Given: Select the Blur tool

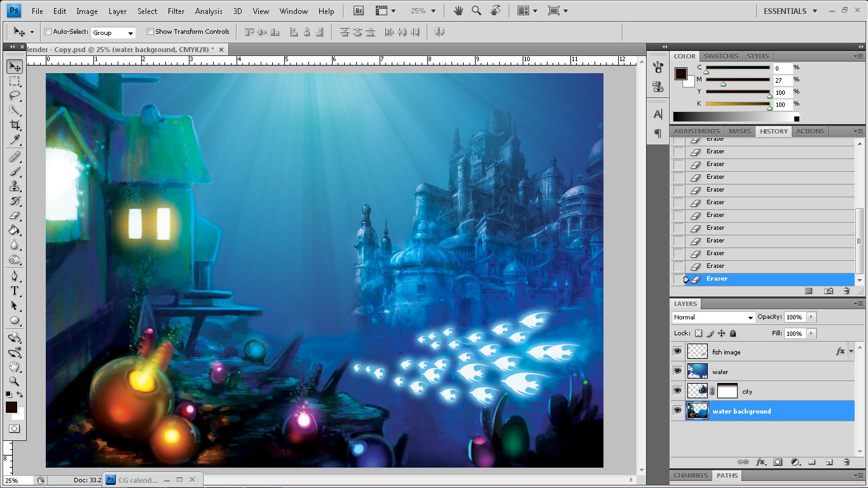Looking at the screenshot, I should coord(15,245).
